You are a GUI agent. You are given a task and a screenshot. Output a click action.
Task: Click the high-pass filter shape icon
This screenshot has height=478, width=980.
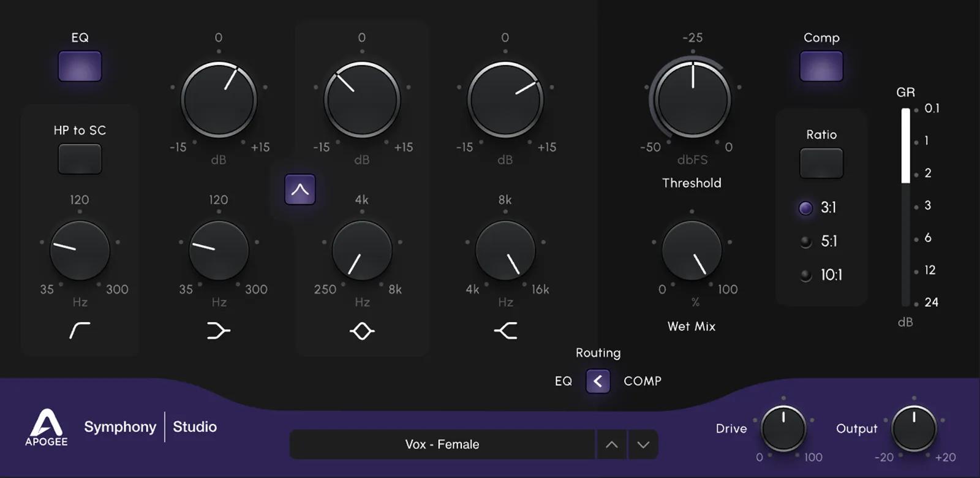(x=80, y=330)
